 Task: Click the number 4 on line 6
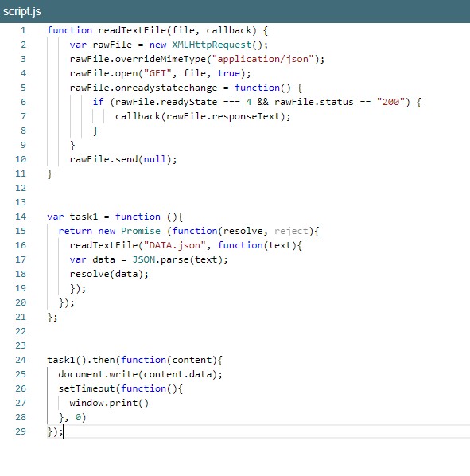click(249, 102)
